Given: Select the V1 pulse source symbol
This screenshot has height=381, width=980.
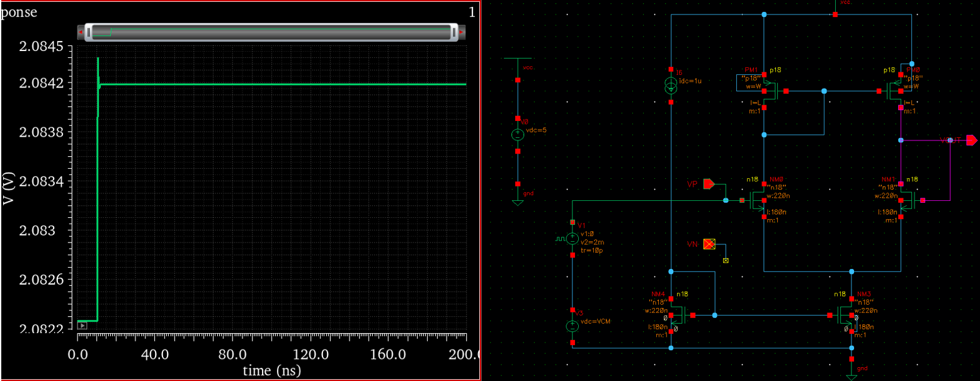Looking at the screenshot, I should (572, 239).
